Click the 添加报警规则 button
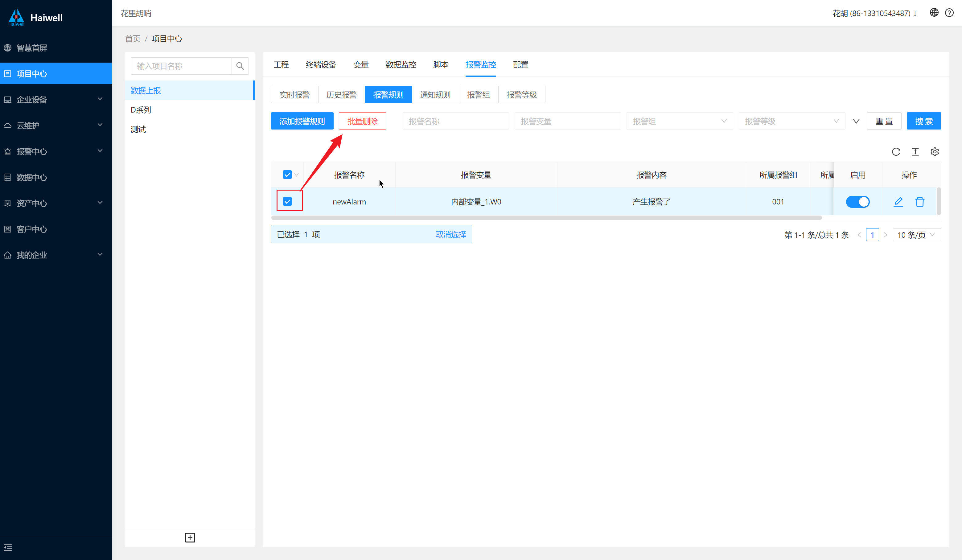Screen dimensions: 962x560 302,121
